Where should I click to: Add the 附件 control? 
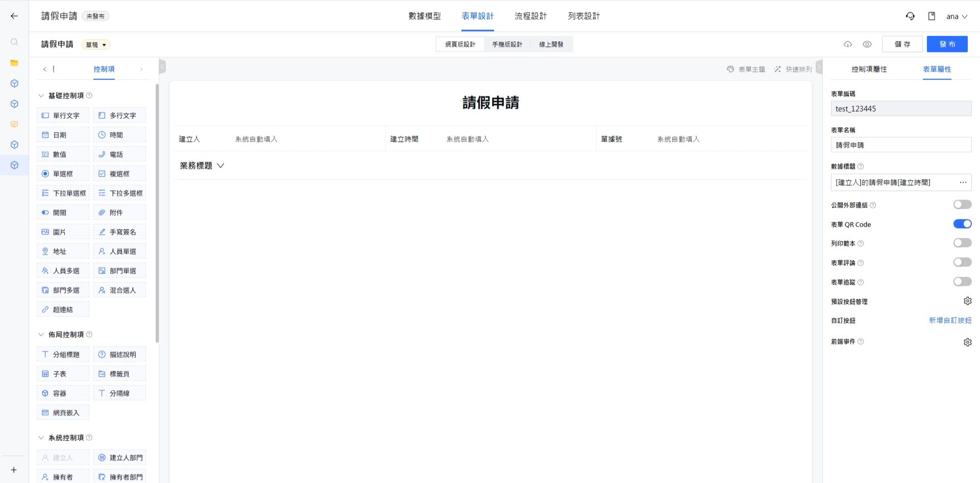tap(119, 212)
